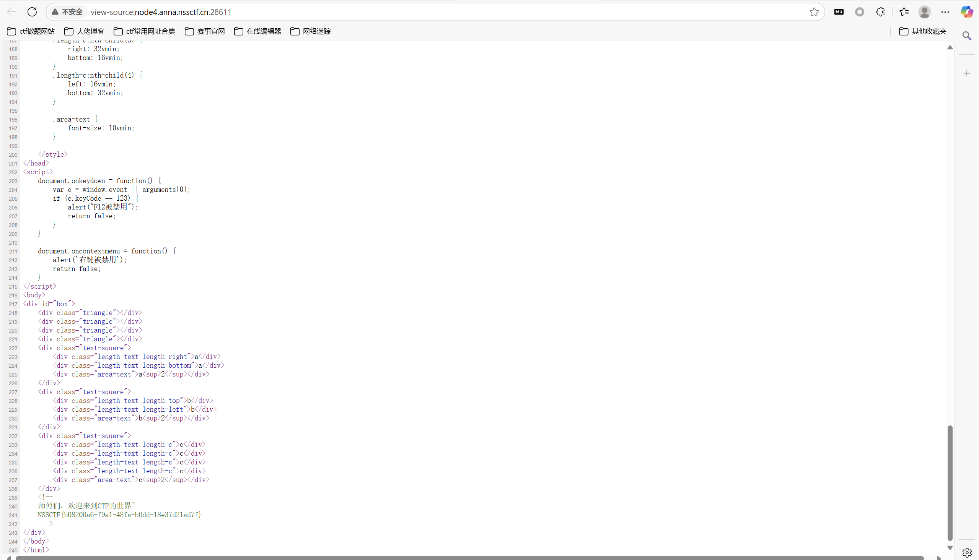Click the area-text c squared line

point(131,480)
